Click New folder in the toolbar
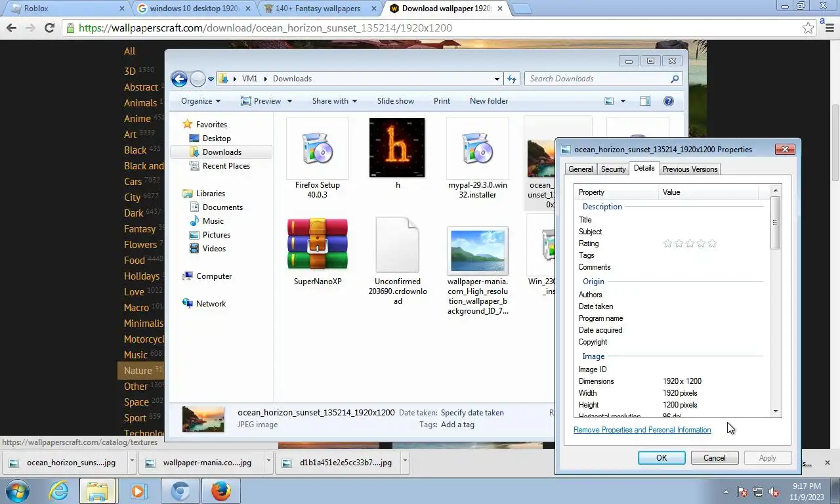This screenshot has width=840, height=504. pos(489,101)
